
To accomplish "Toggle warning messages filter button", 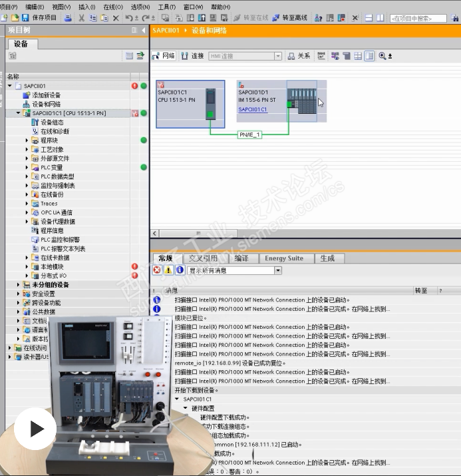I will click(x=168, y=270).
